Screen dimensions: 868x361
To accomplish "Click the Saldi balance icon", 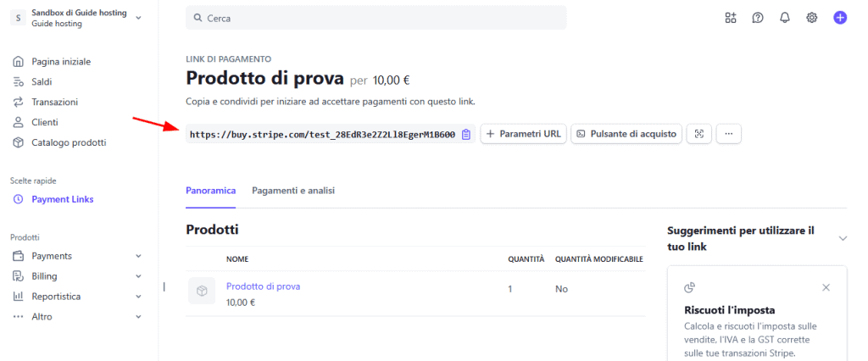I will pos(19,82).
